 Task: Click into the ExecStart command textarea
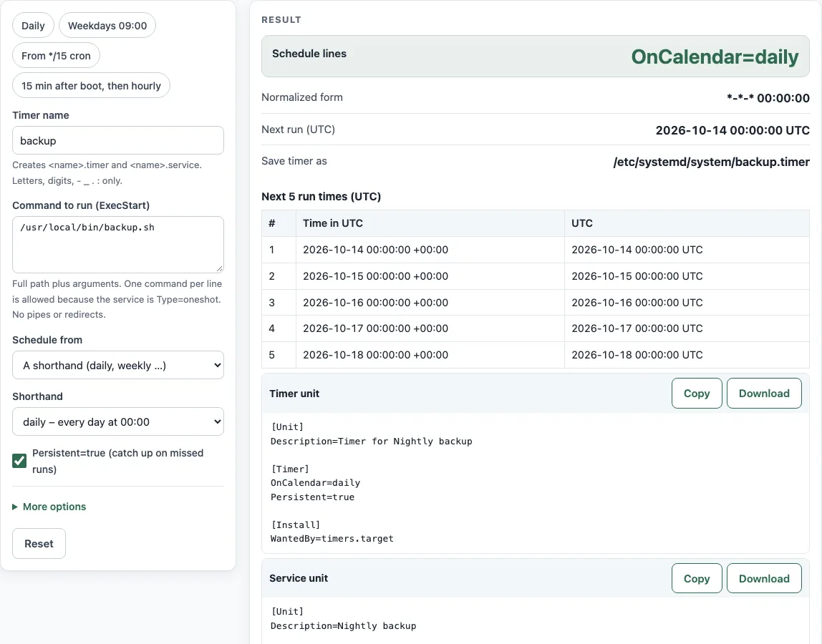pos(118,245)
